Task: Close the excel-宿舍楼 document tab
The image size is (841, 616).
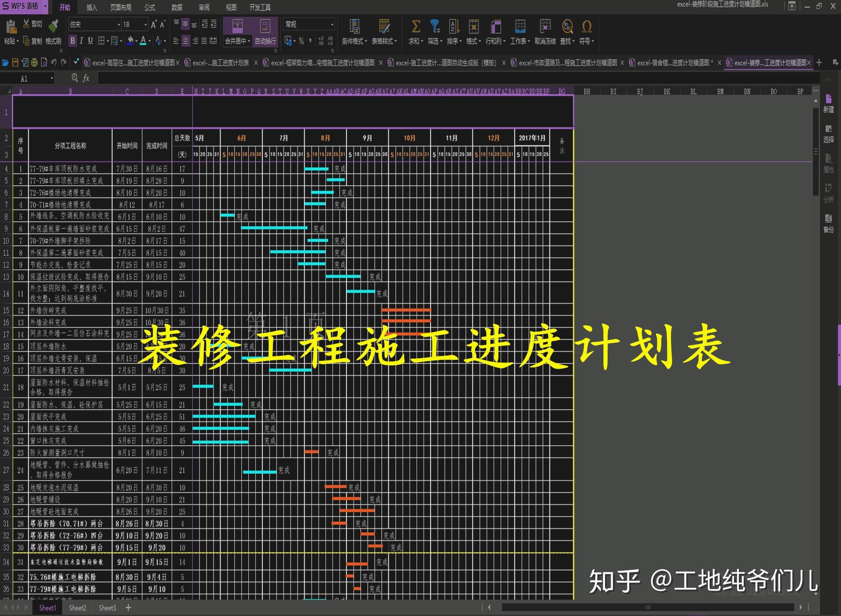Action: [x=719, y=63]
